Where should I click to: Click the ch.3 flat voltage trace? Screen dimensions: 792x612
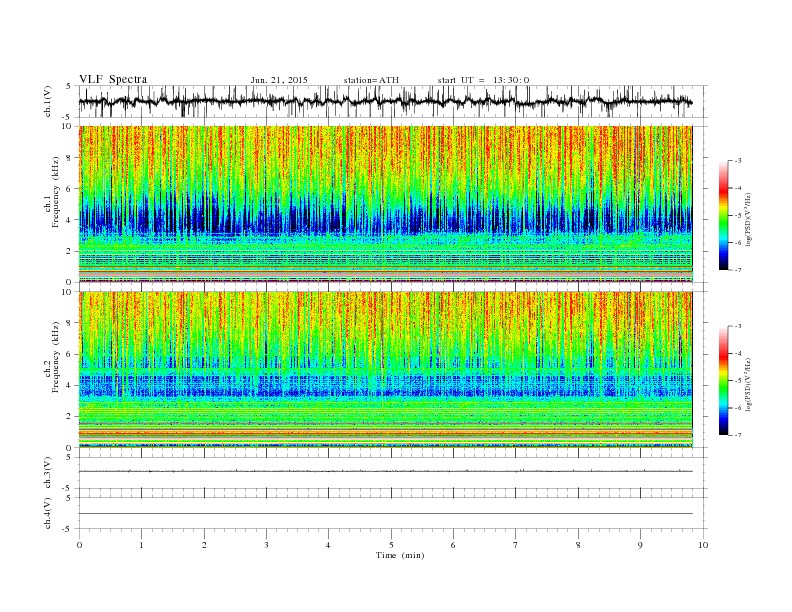[x=385, y=471]
